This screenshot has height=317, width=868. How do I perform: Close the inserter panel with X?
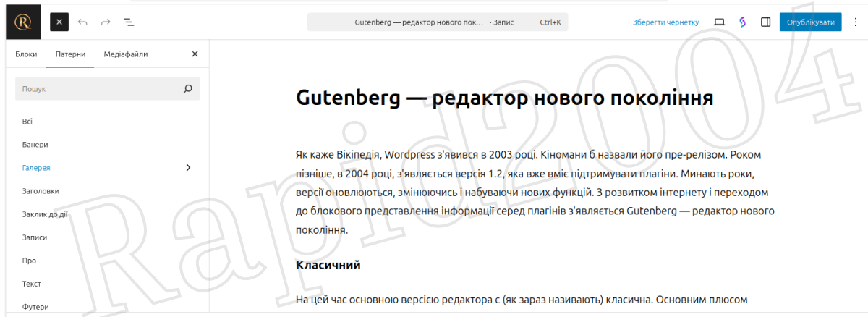point(195,54)
